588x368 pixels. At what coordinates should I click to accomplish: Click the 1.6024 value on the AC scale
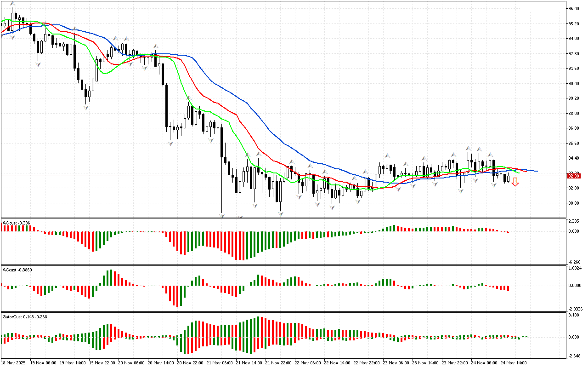click(x=574, y=268)
